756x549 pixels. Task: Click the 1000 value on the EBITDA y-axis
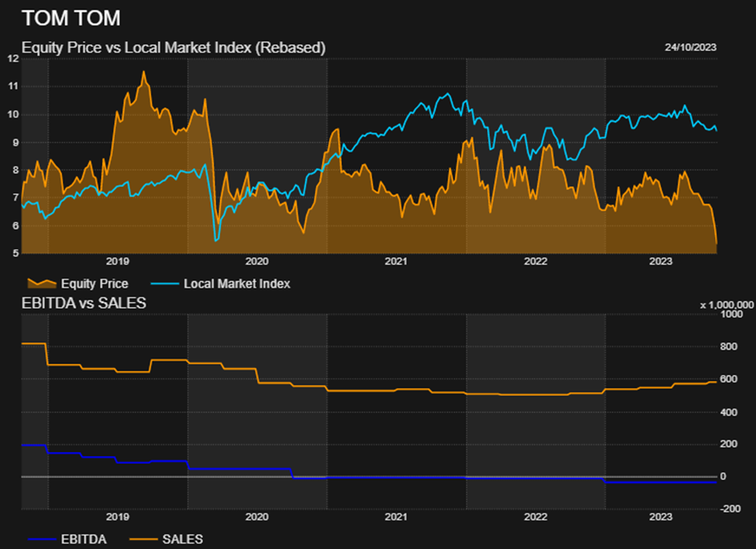pos(731,314)
